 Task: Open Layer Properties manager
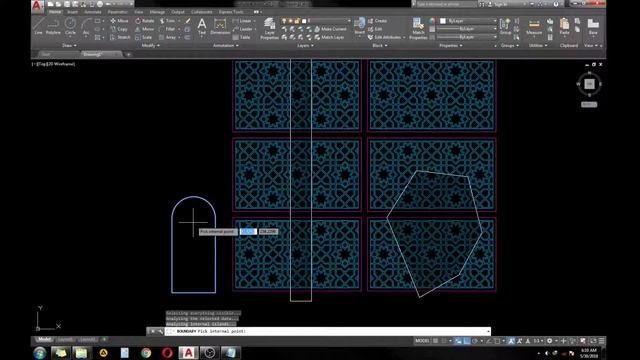coord(269,29)
